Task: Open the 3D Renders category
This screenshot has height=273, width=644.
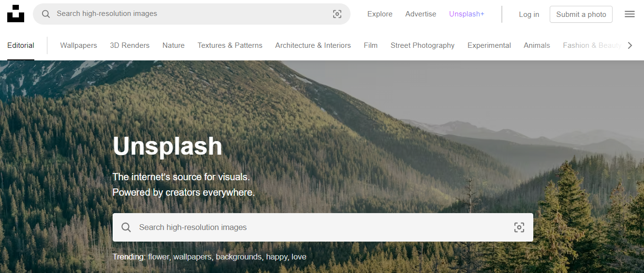Action: coord(130,45)
